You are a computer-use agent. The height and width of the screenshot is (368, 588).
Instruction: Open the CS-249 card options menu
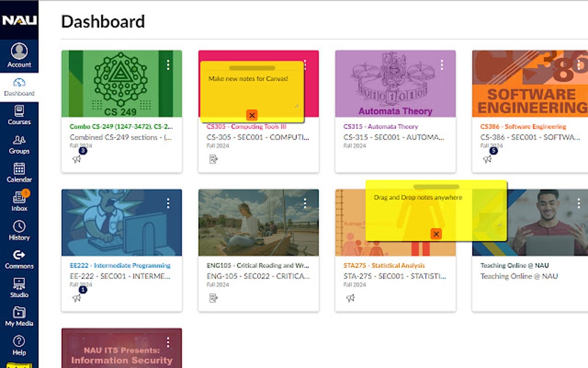[168, 65]
